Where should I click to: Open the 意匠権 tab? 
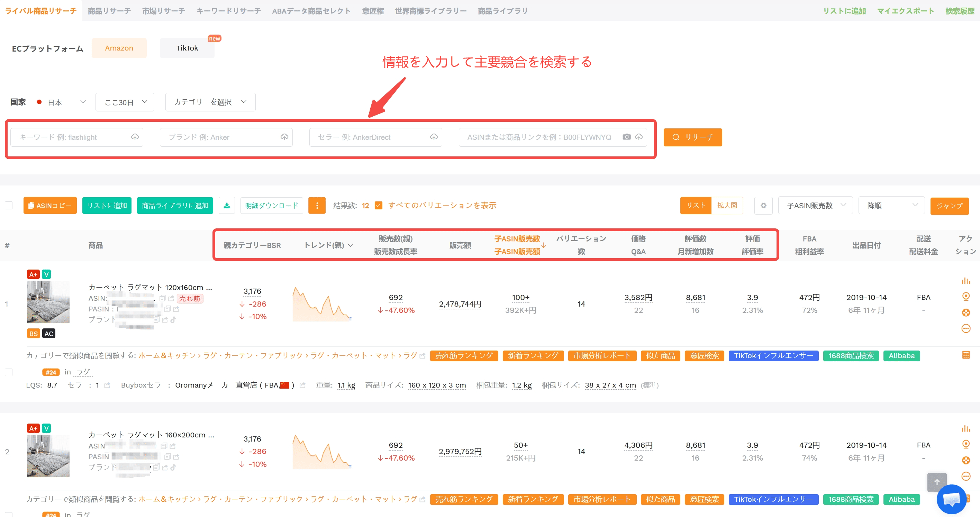click(373, 11)
